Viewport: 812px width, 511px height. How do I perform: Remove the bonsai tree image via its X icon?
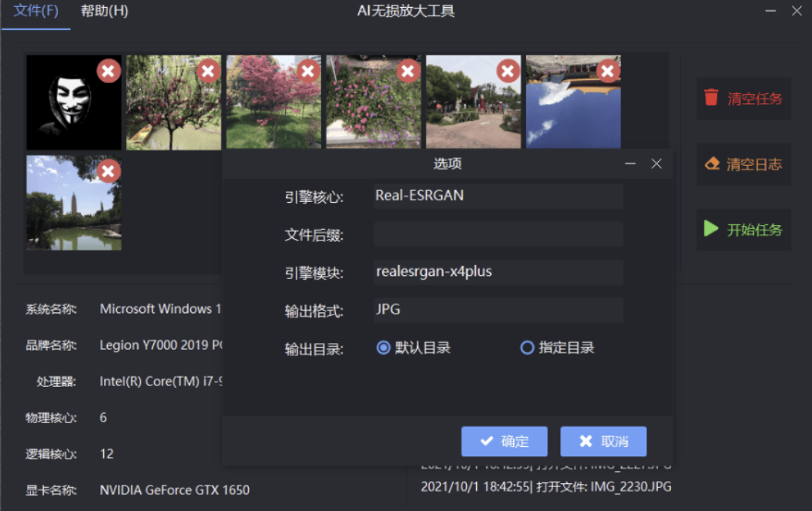pyautogui.click(x=208, y=70)
